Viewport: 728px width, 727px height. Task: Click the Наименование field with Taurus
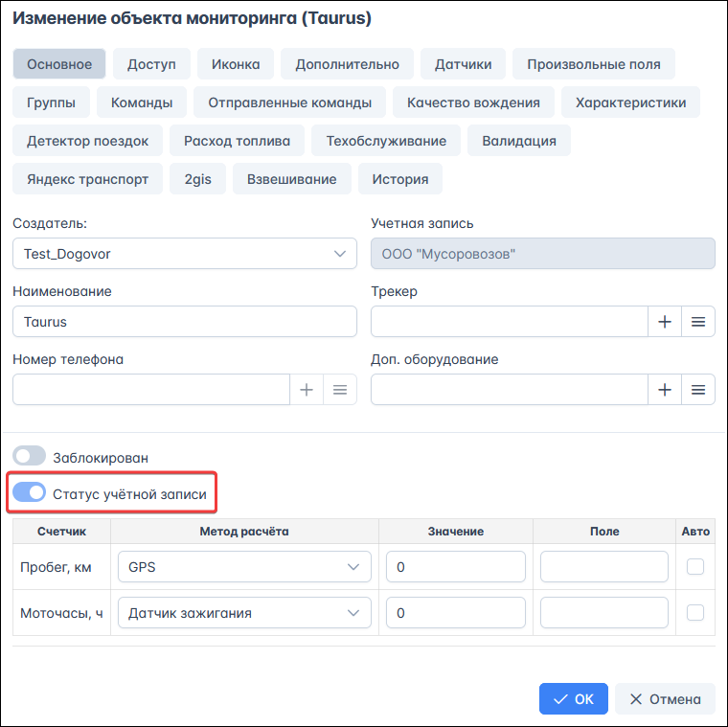[185, 321]
